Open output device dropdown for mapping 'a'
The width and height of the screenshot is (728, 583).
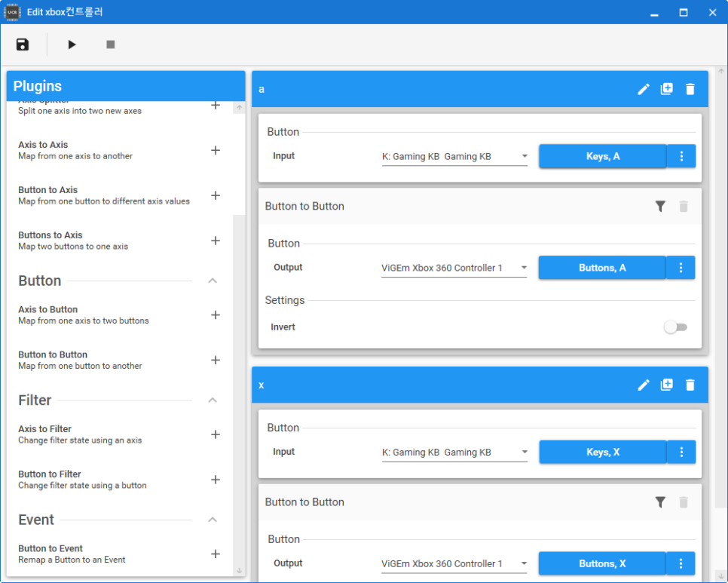454,268
